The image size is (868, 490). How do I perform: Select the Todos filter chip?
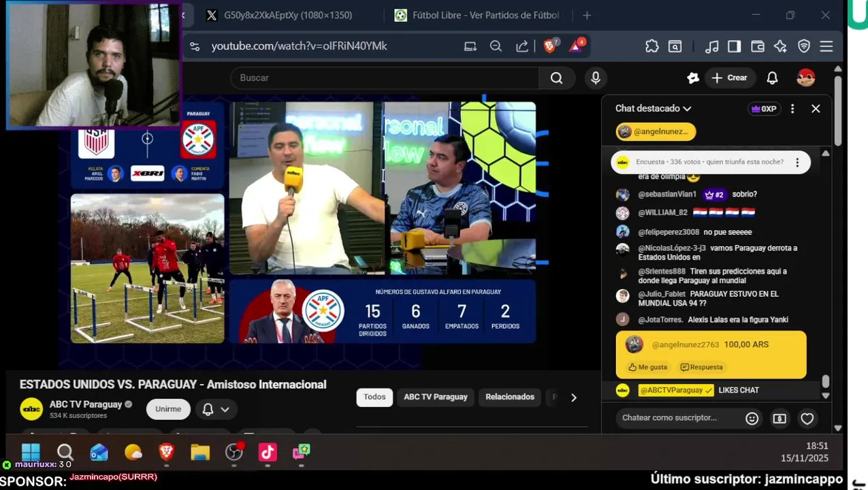(x=374, y=397)
